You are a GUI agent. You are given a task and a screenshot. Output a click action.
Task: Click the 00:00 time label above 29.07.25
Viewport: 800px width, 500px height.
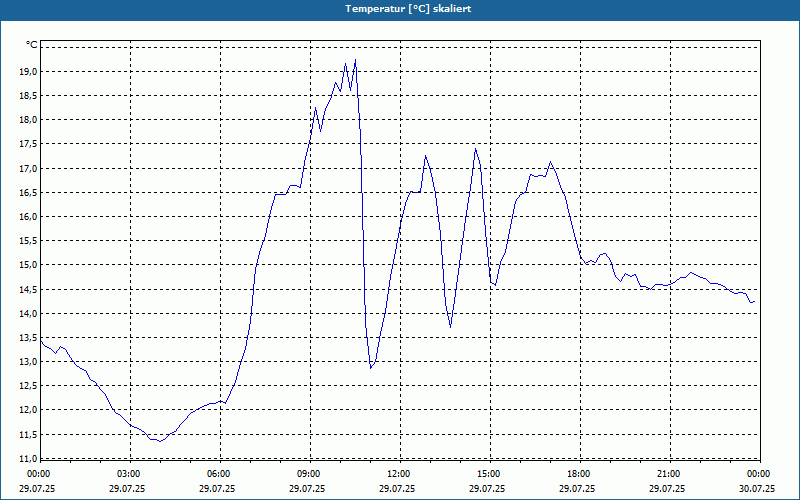click(x=38, y=474)
